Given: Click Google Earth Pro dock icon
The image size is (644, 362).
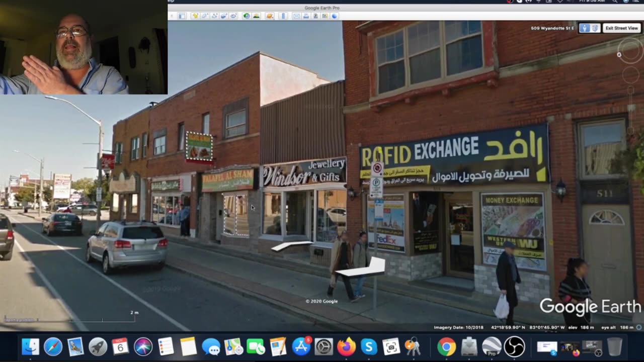Looking at the screenshot, I should (492, 347).
